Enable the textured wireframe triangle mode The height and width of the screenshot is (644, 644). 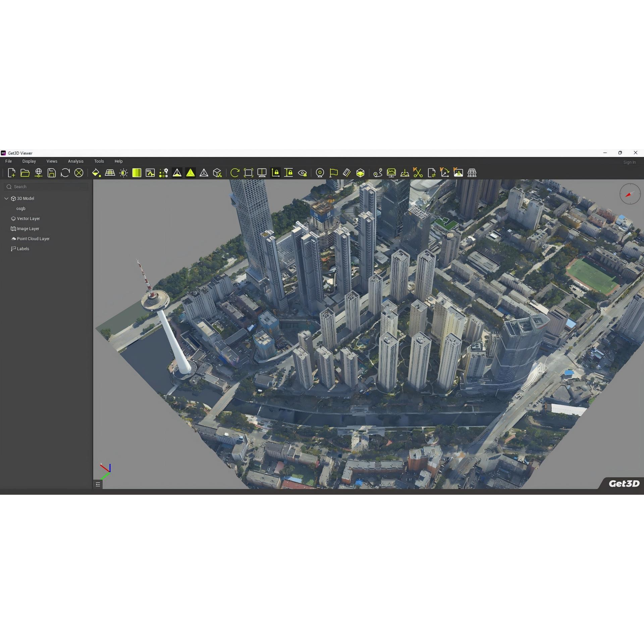point(177,173)
